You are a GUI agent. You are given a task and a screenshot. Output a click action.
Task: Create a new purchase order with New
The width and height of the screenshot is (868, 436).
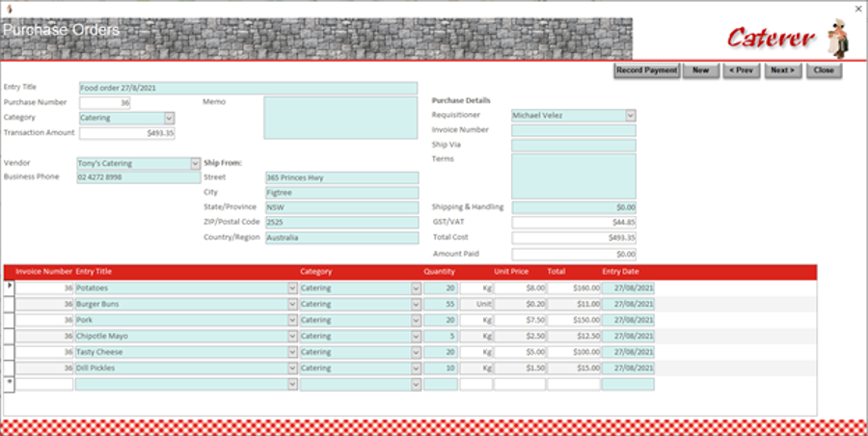click(700, 70)
